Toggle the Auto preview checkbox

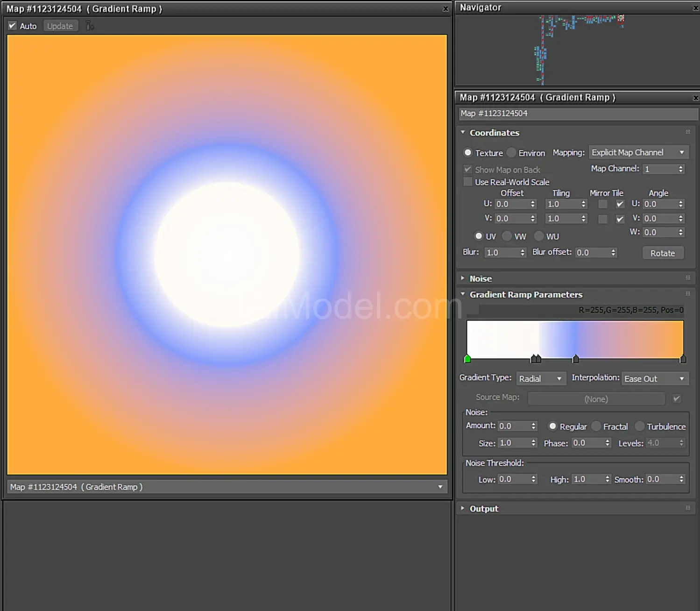click(x=13, y=26)
